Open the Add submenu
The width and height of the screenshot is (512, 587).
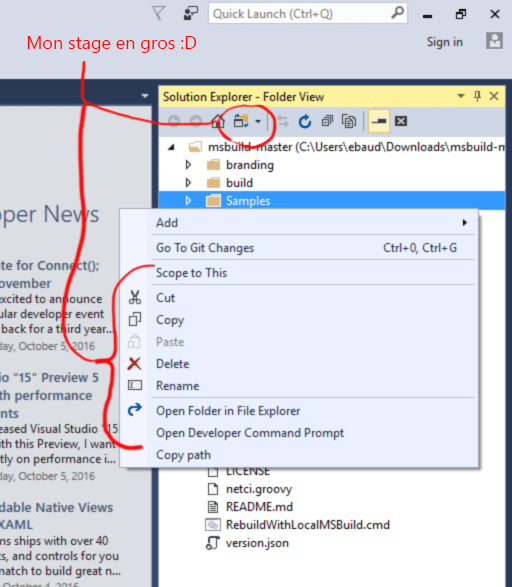[299, 223]
